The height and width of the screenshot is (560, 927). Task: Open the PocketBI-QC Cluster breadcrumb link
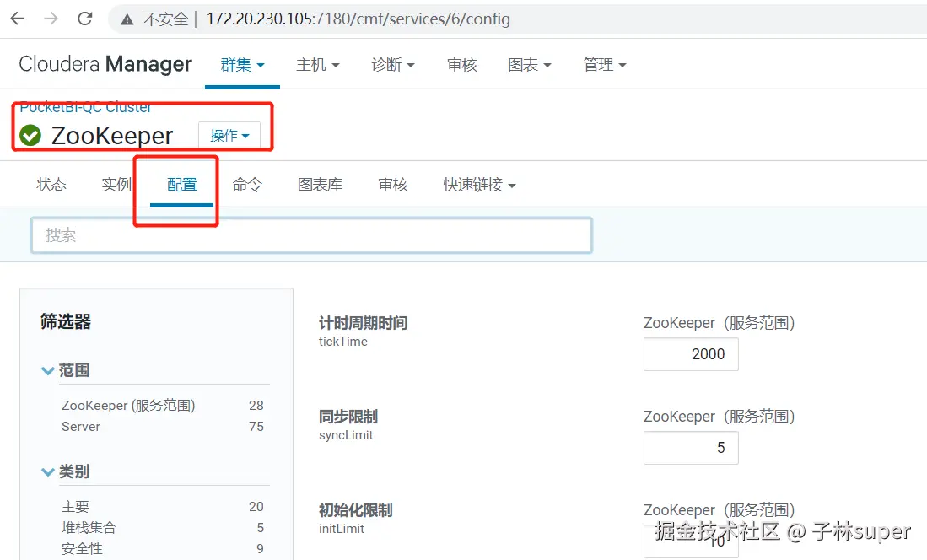click(x=86, y=108)
